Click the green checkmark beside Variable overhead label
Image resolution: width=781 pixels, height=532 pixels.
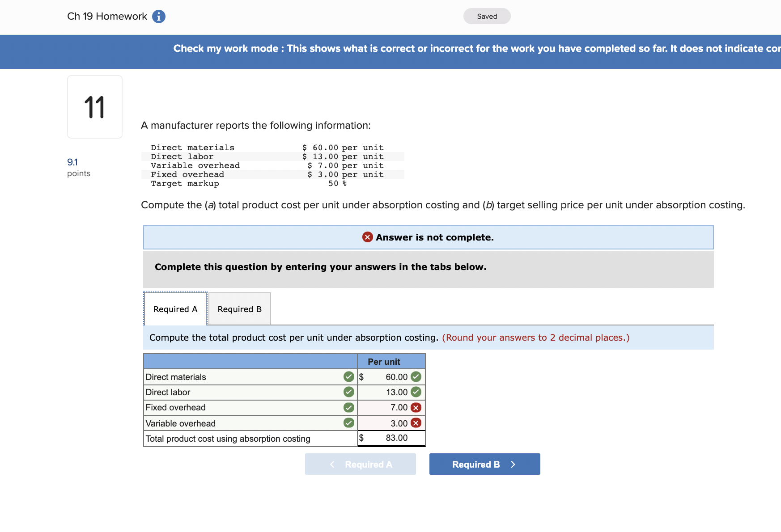[x=348, y=423]
